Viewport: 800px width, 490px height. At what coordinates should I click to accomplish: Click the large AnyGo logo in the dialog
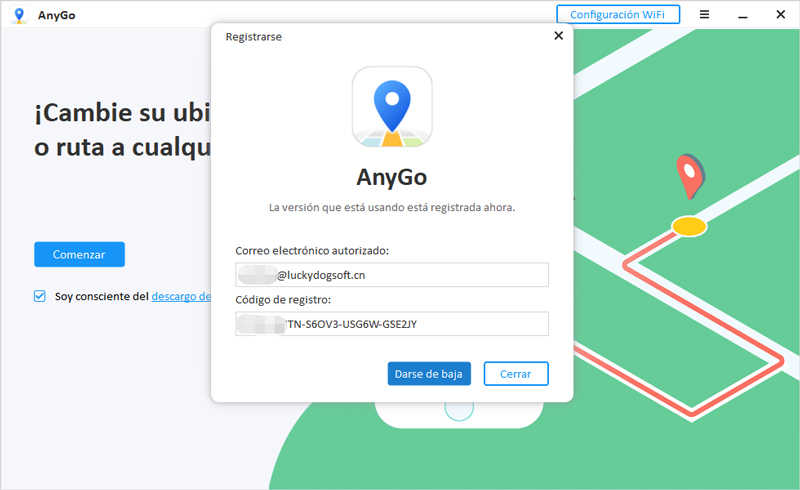(392, 107)
